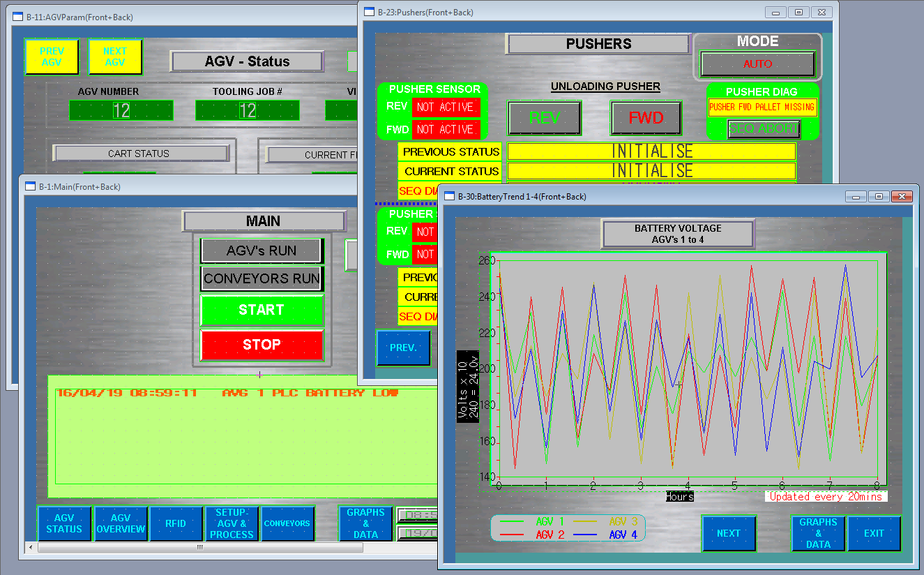Click NEXT button in BatteryTrend window
924x575 pixels.
729,534
